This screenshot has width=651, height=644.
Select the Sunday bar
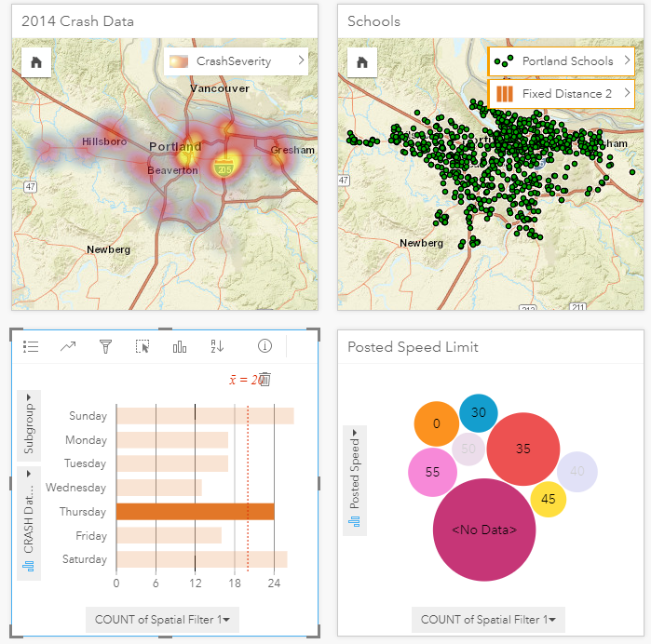(x=205, y=416)
